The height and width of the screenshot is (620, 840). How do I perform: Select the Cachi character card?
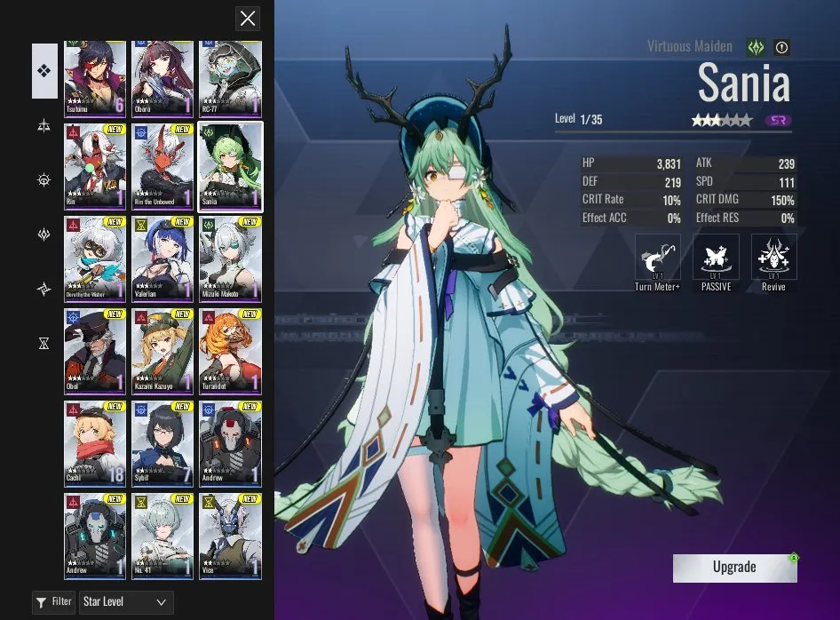click(x=95, y=444)
